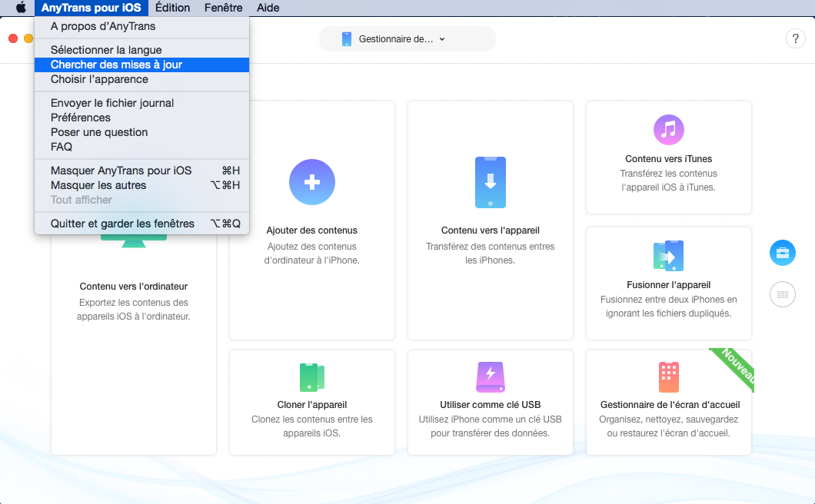This screenshot has width=815, height=504.
Task: Click Contenu vers l'ordinateur title
Action: point(134,287)
